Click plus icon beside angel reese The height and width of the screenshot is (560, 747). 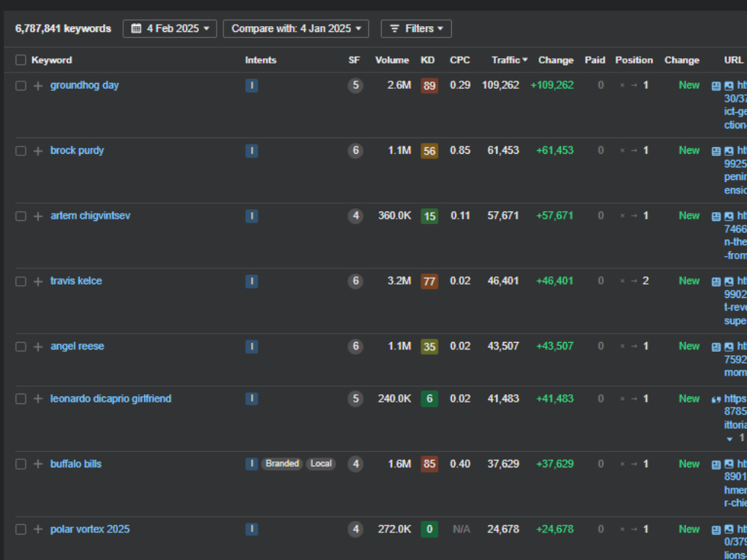(x=38, y=346)
